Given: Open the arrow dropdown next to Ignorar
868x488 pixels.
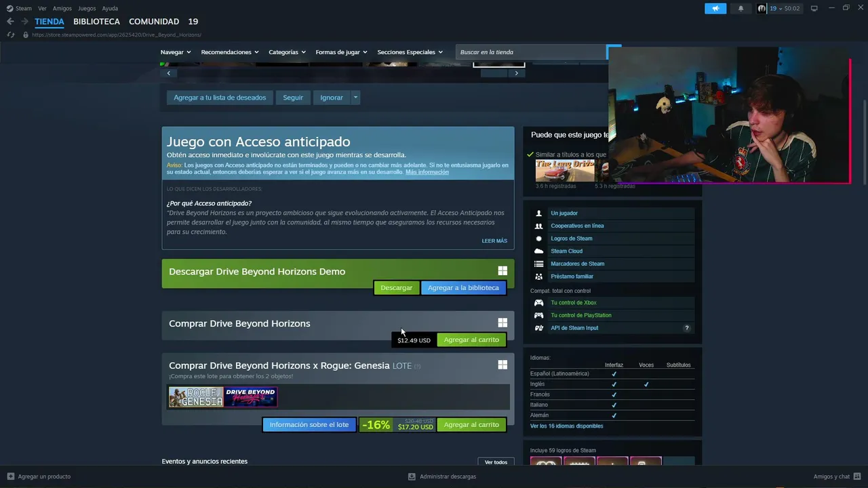Looking at the screenshot, I should [355, 98].
